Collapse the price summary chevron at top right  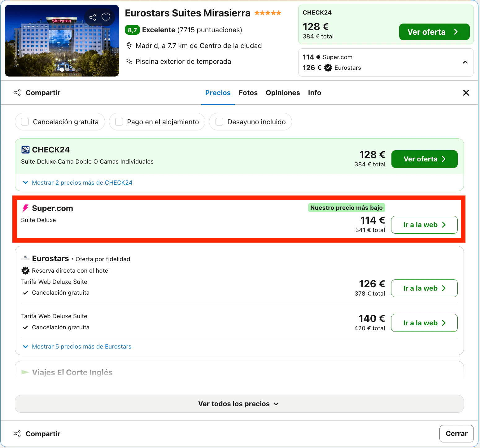pyautogui.click(x=465, y=62)
